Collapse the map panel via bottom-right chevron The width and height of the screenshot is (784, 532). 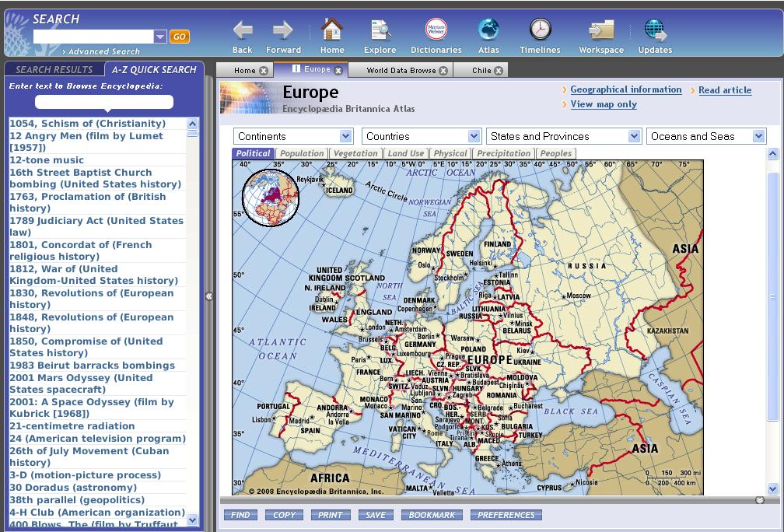tap(759, 500)
